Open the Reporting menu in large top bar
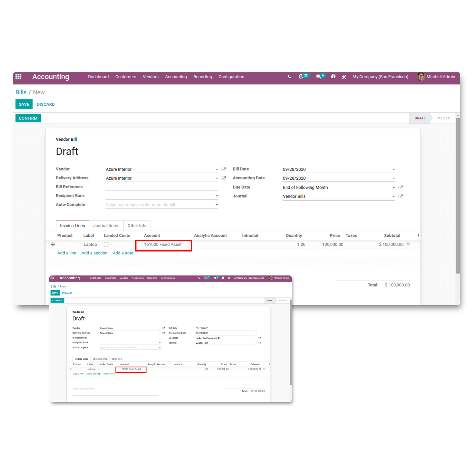476x476 pixels. [x=203, y=77]
